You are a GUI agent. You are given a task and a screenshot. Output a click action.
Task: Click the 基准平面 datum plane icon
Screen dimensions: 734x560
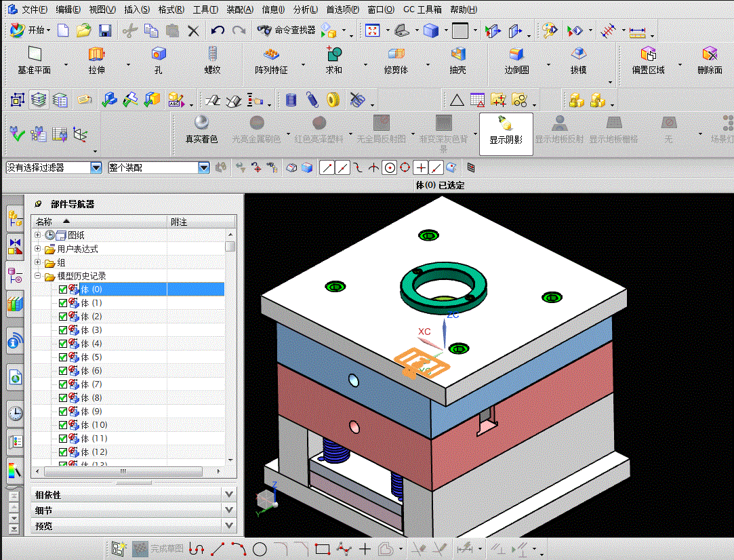[34, 54]
